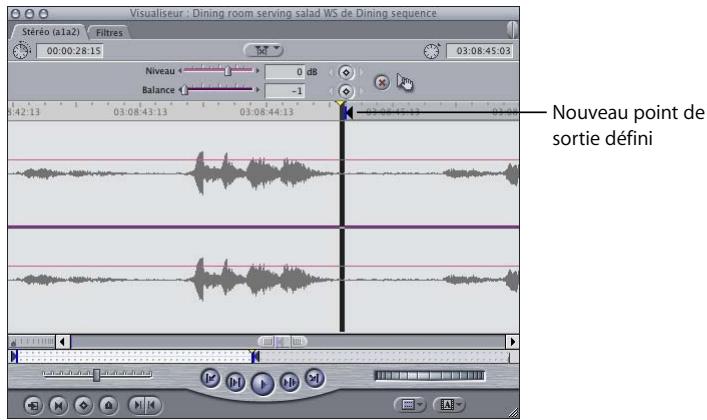The width and height of the screenshot is (707, 420).
Task: Click the Add Marker button
Action: 109,405
